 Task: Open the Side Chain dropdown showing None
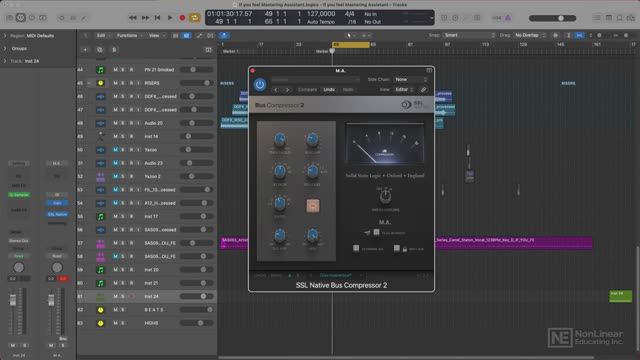[x=411, y=80]
